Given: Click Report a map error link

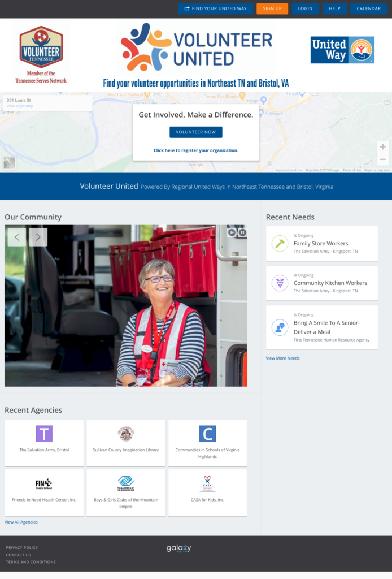Looking at the screenshot, I should tap(377, 170).
